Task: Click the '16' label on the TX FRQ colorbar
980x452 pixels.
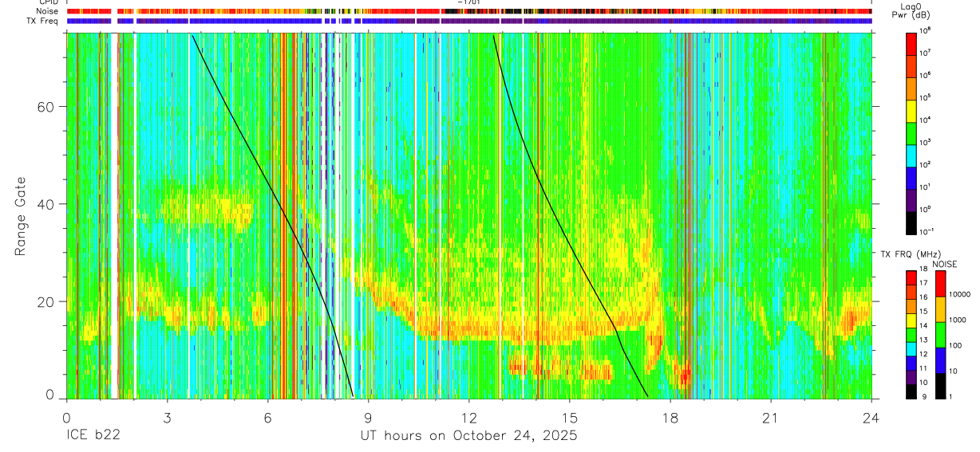Action: point(923,297)
